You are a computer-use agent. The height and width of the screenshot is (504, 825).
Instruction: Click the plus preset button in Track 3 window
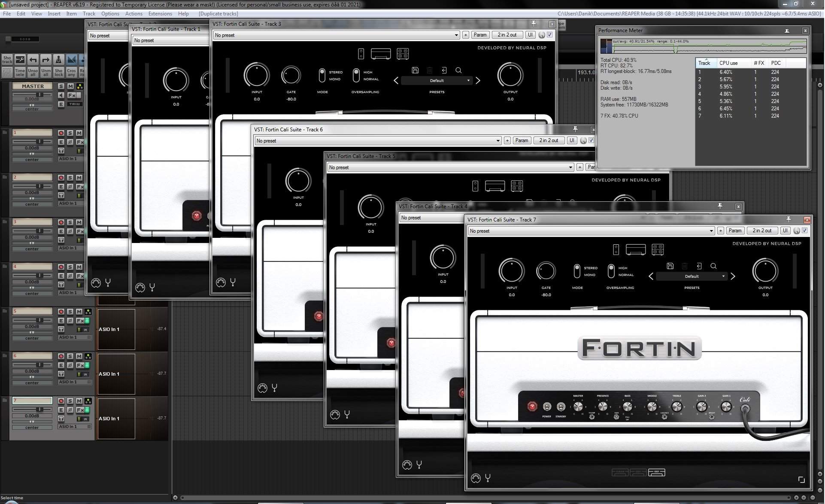(465, 35)
